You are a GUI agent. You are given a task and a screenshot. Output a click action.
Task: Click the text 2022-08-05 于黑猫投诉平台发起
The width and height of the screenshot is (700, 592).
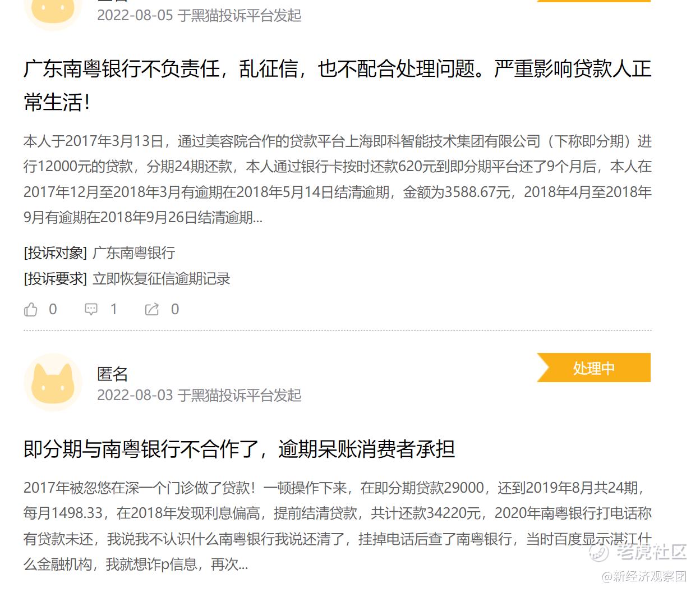coord(199,15)
